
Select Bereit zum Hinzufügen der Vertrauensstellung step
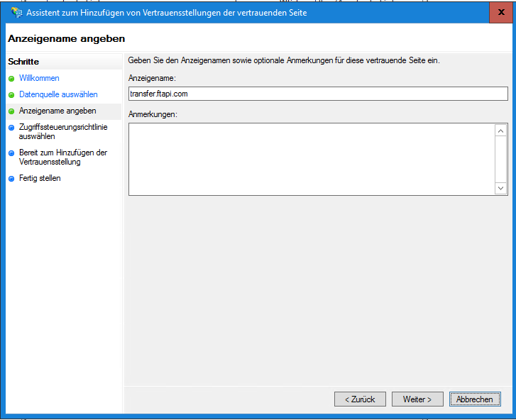pyautogui.click(x=63, y=157)
